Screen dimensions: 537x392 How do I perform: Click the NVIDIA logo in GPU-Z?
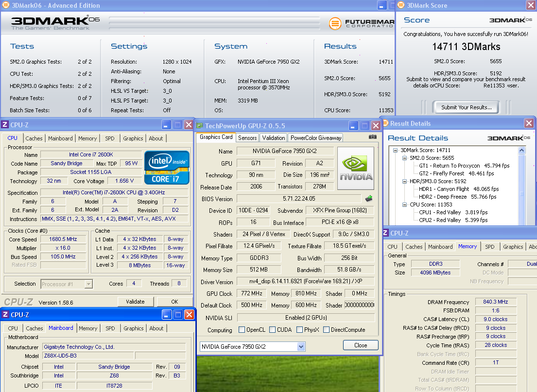[356, 168]
